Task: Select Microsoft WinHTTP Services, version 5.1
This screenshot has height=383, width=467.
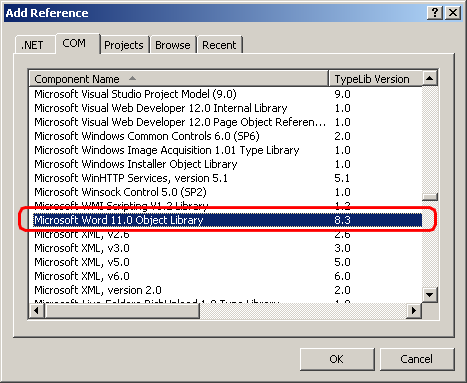Action: (x=225, y=178)
